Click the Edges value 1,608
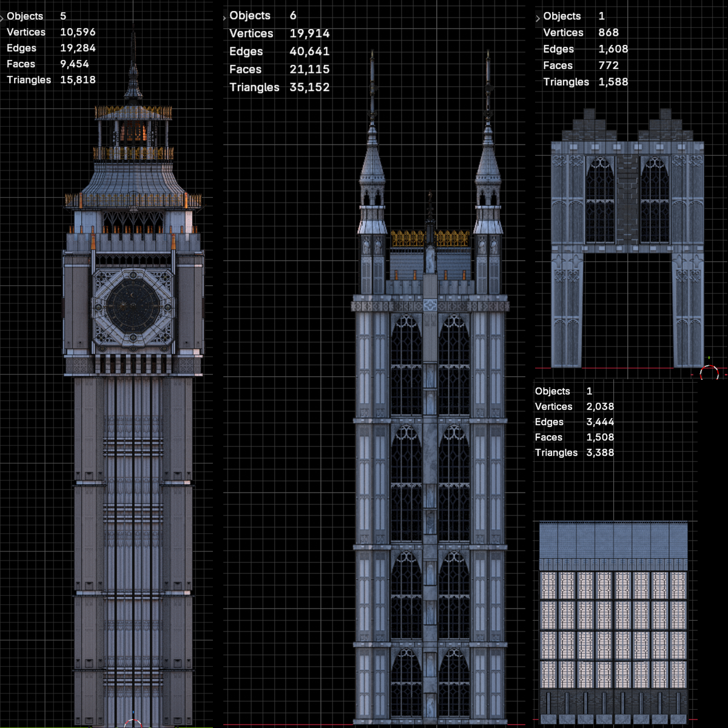The height and width of the screenshot is (728, 728). tap(613, 49)
